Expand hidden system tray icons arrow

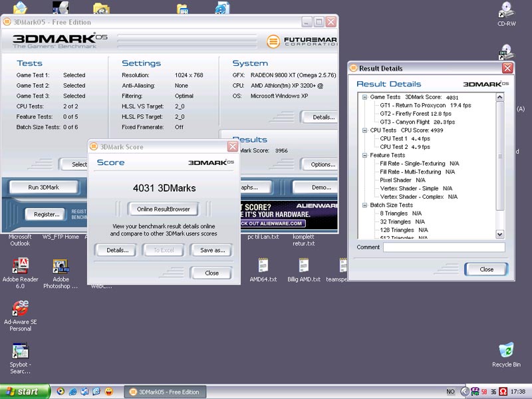465,392
